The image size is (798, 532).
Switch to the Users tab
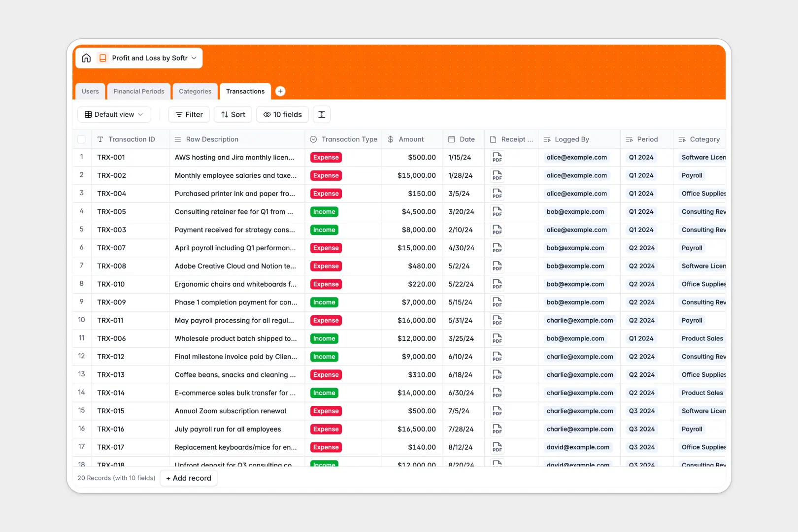(x=90, y=91)
